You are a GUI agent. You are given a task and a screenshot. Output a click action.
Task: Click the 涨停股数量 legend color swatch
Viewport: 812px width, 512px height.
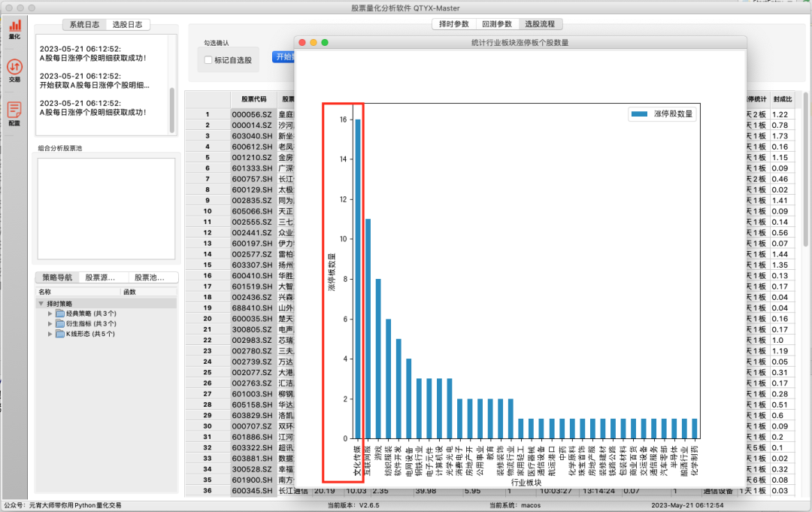[639, 114]
